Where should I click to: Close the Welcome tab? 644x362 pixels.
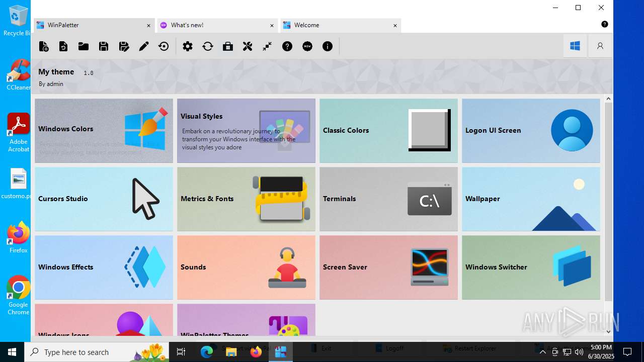[395, 26]
